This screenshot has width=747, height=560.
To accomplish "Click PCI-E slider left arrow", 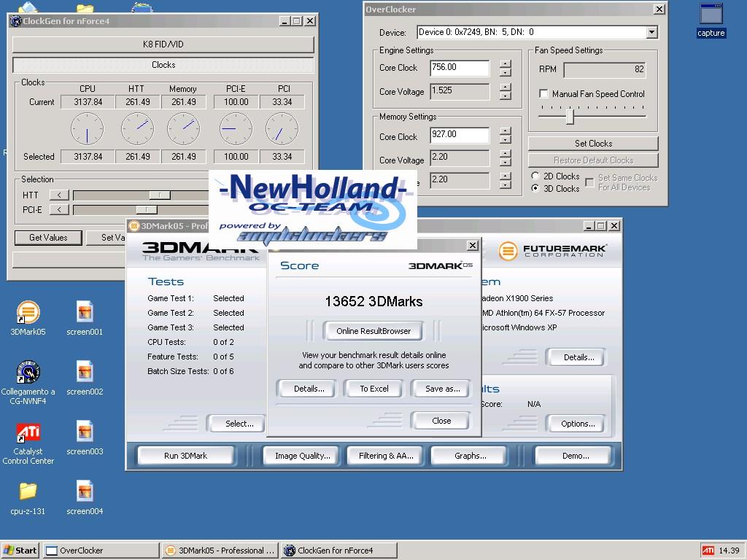I will (59, 209).
